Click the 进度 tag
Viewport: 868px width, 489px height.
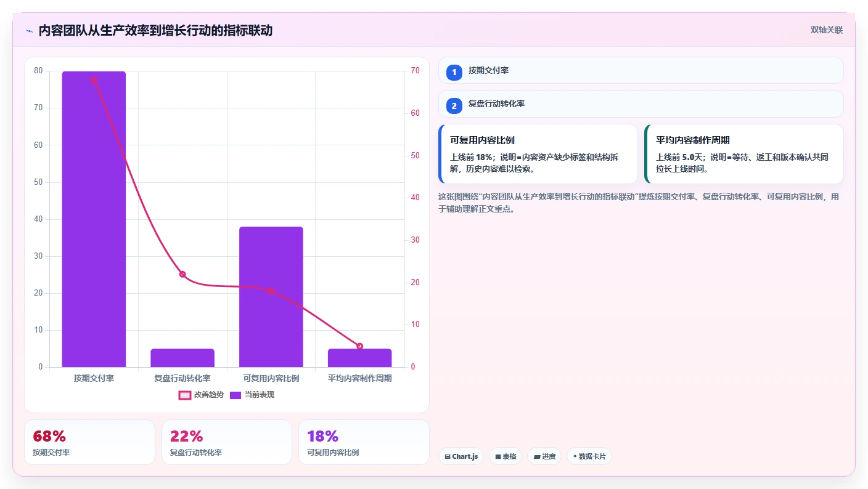(544, 456)
